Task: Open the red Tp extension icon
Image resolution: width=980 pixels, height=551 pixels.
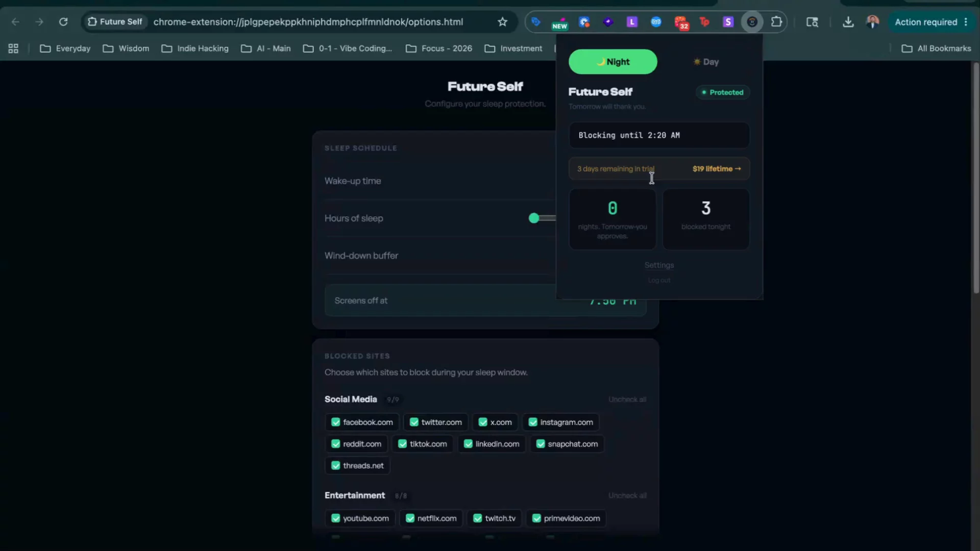Action: (704, 22)
